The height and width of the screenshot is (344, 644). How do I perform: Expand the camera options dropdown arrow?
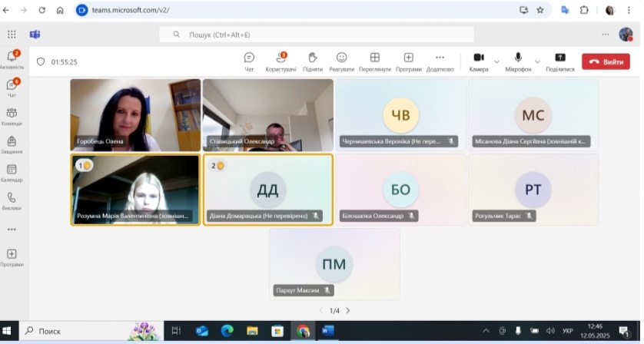tap(496, 61)
